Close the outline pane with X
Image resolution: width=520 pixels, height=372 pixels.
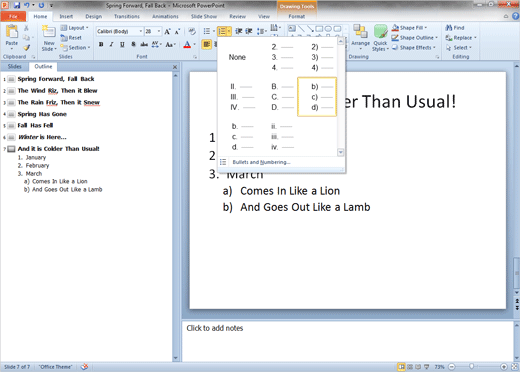[175, 67]
